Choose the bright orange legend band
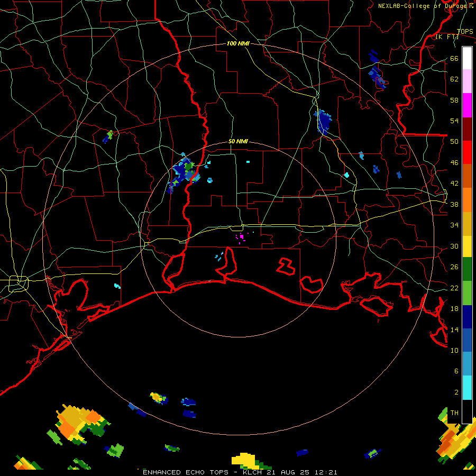Viewport: 476px width, 476px height. coord(467,200)
